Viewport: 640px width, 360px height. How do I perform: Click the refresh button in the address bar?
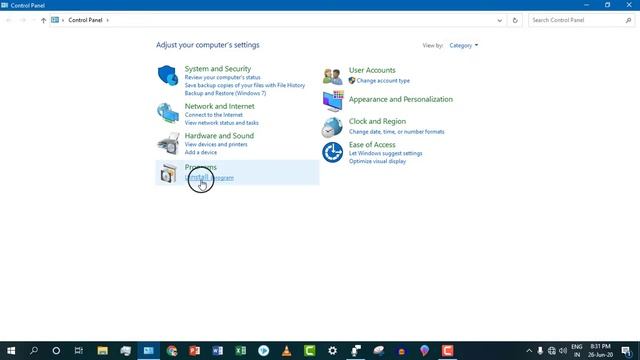[x=515, y=20]
